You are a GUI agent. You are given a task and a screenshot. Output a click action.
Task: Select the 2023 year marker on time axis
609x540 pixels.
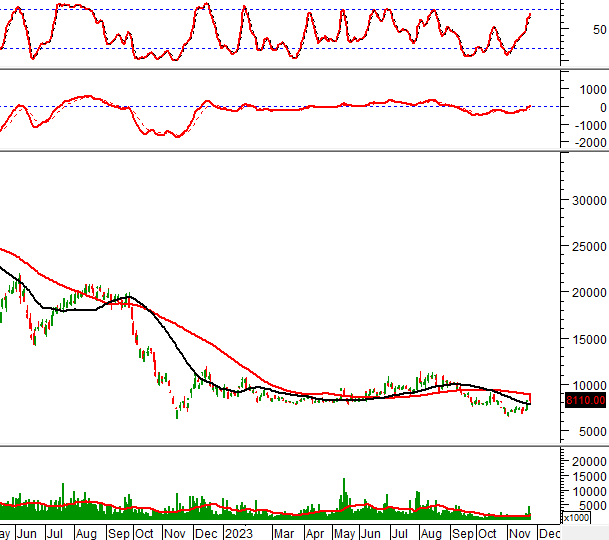coord(238,534)
